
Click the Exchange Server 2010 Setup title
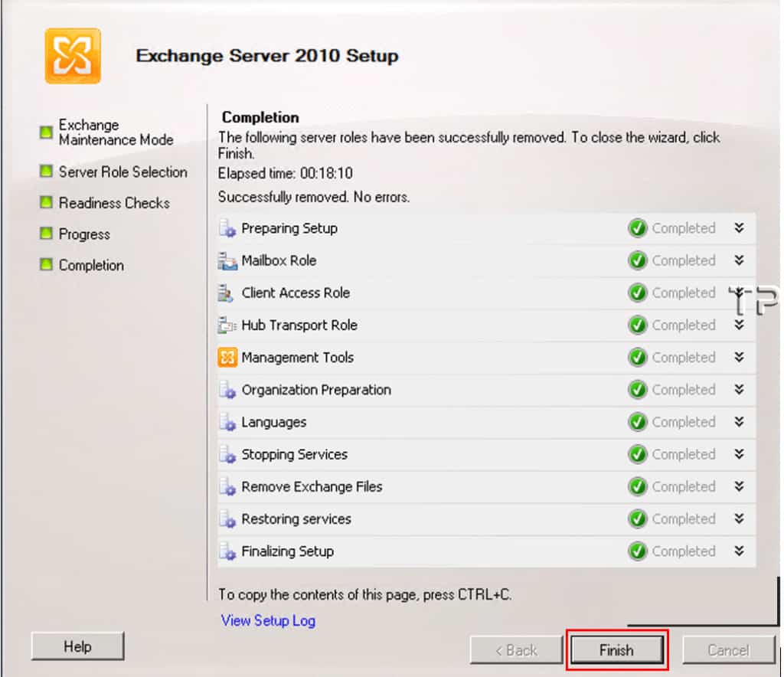(267, 55)
